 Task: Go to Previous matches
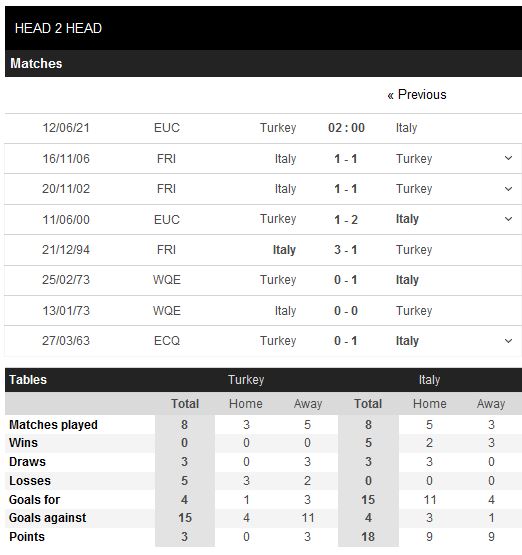pos(417,95)
